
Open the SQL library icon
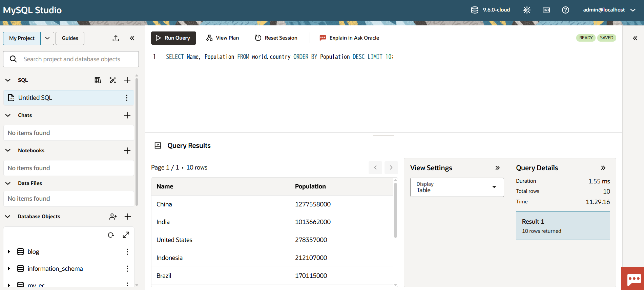pos(98,80)
